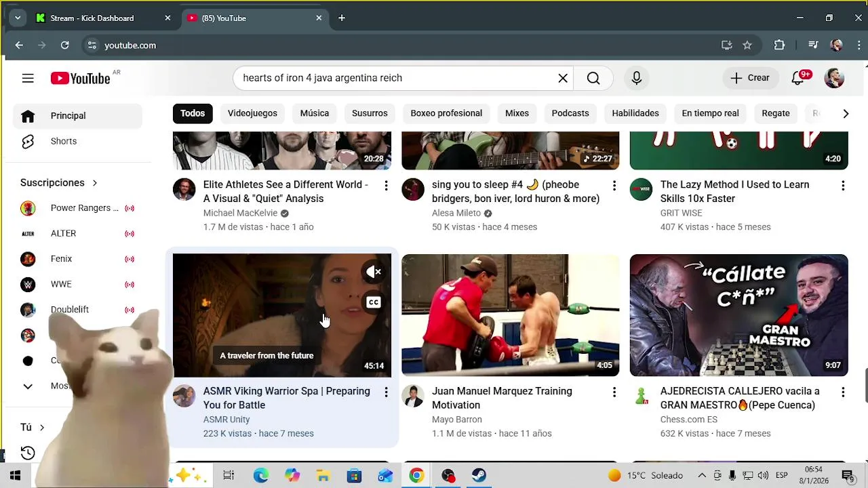Open options menu for Juan Manuel Marquez video
868x488 pixels.
pos(614,392)
